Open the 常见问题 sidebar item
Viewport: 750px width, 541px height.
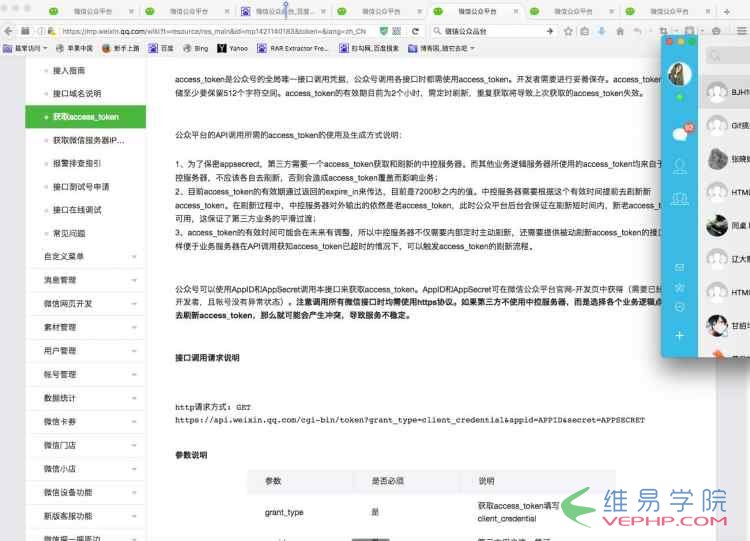[68, 233]
